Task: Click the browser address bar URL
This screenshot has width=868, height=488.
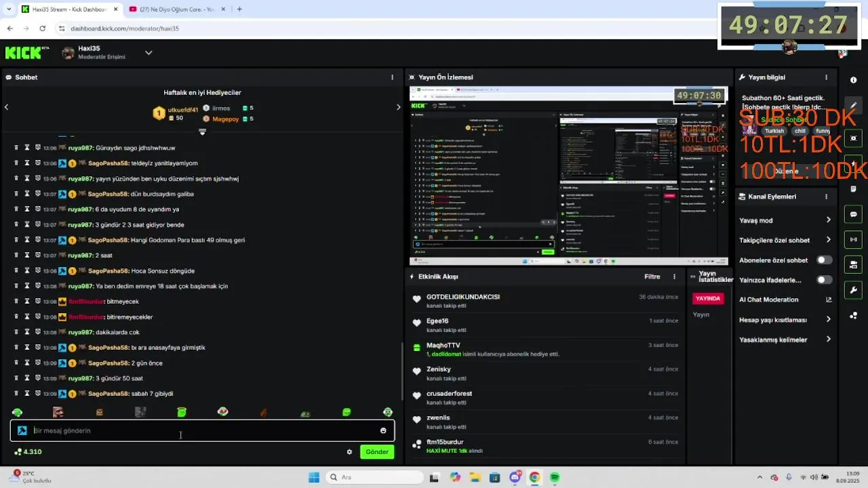Action: click(125, 28)
